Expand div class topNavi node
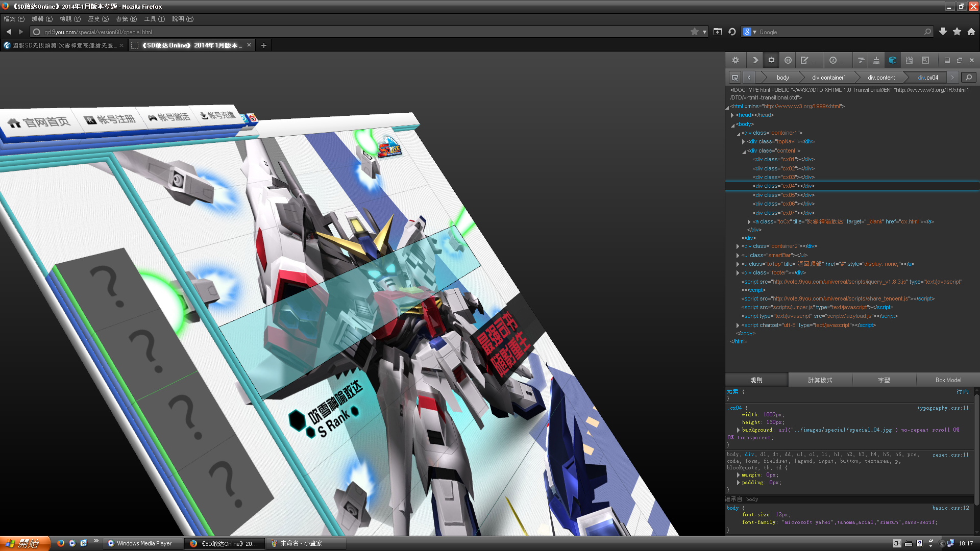The height and width of the screenshot is (551, 980). coord(744,142)
